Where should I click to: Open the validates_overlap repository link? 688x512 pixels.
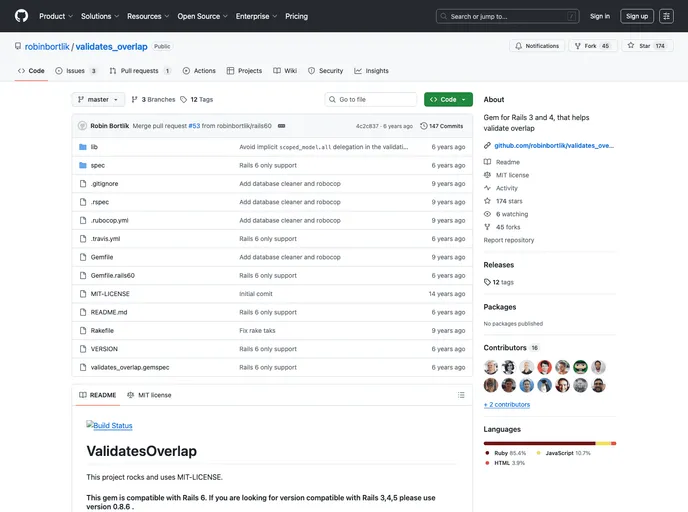[111, 47]
